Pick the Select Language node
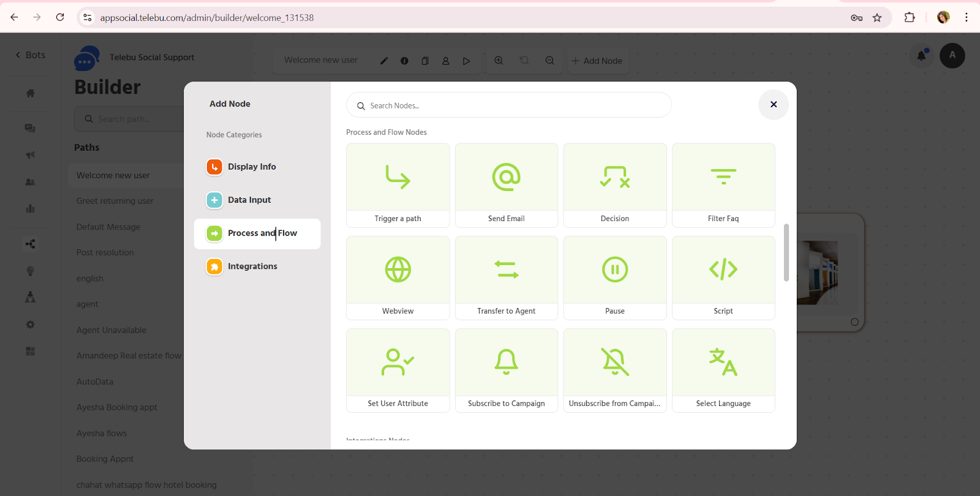The image size is (980, 496). [x=723, y=370]
